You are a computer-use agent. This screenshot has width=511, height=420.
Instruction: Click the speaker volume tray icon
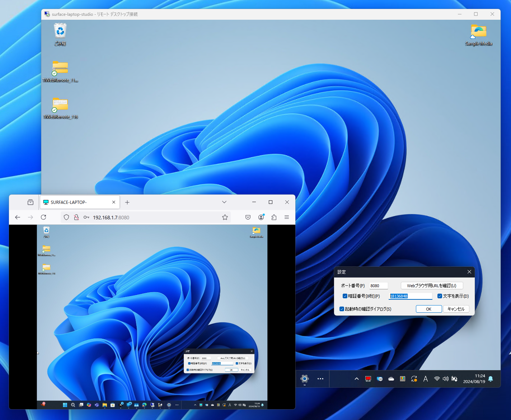(x=446, y=379)
